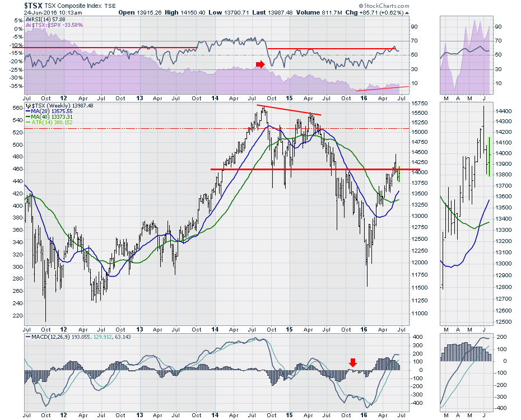Image resolution: width=521 pixels, height=420 pixels.
Task: Click the ATR(14) 380.152 legend text
Action: click(x=52, y=123)
